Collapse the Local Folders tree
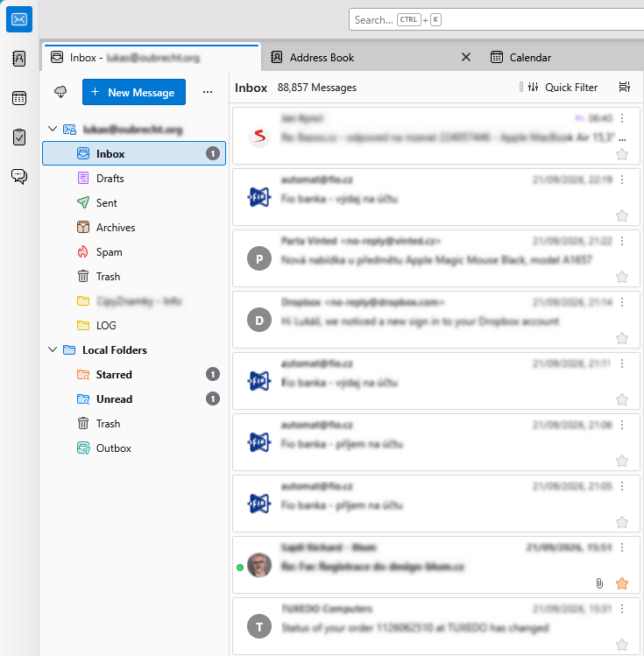This screenshot has height=656, width=644. tap(53, 349)
